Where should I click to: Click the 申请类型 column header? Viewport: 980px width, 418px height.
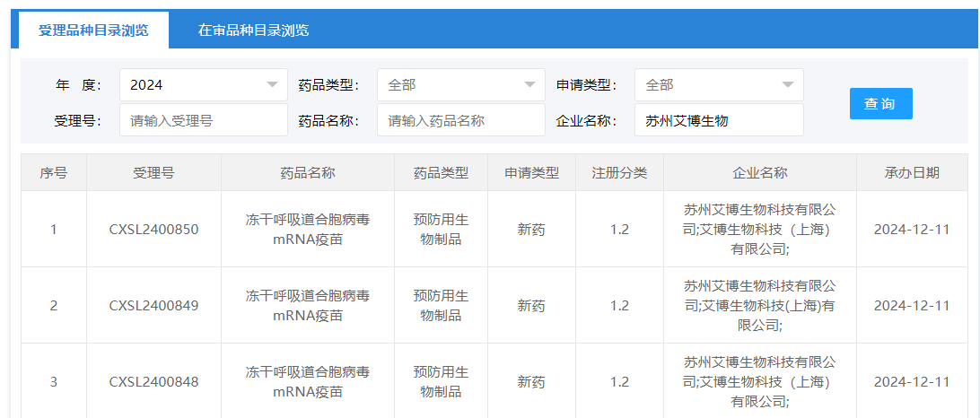pos(531,173)
